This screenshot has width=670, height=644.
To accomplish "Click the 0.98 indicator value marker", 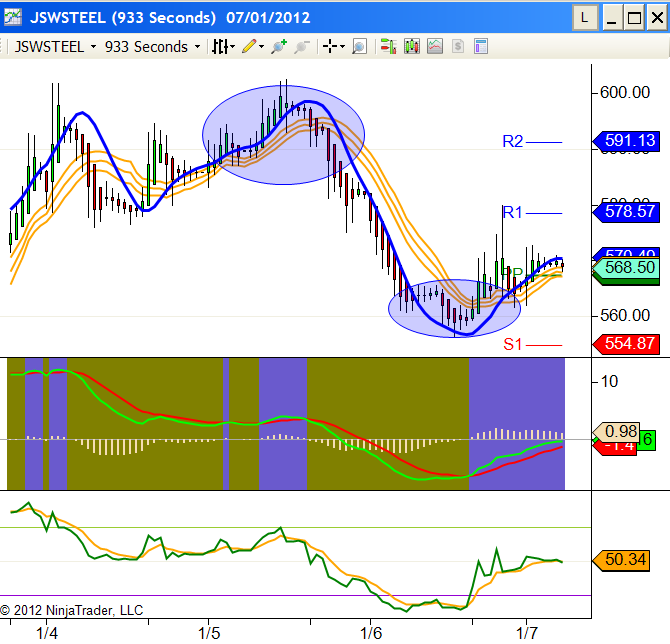I will [x=617, y=432].
